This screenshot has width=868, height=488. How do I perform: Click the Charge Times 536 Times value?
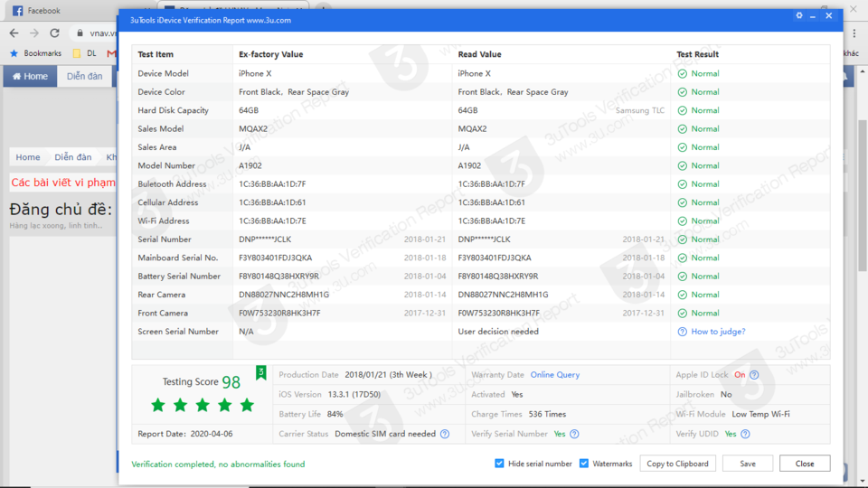point(547,414)
